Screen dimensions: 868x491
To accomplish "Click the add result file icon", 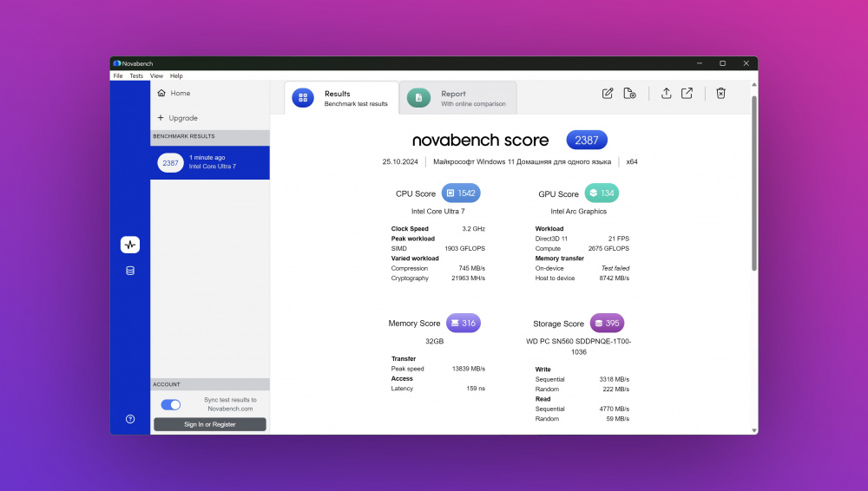I will [x=629, y=93].
